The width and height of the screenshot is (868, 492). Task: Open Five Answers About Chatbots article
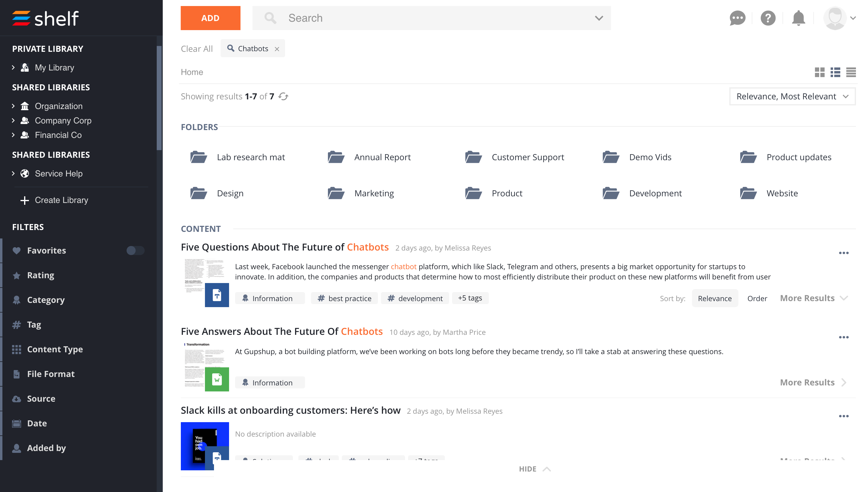[282, 332]
